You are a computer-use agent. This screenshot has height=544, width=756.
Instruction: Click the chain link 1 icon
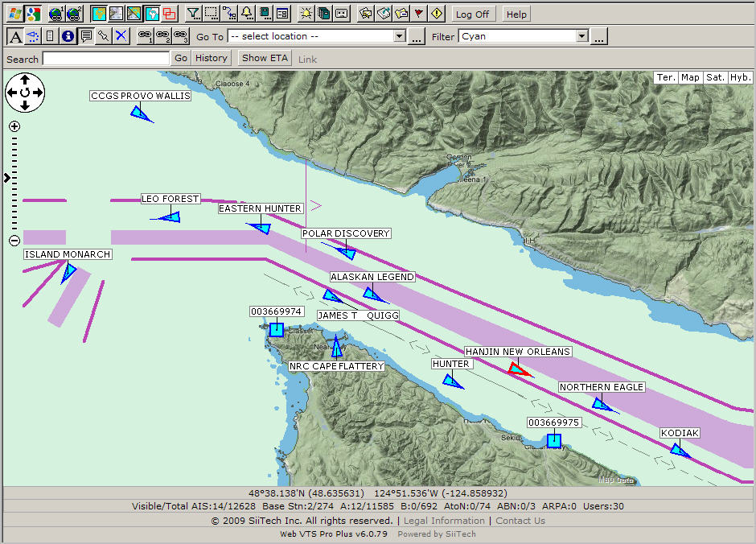tap(145, 36)
